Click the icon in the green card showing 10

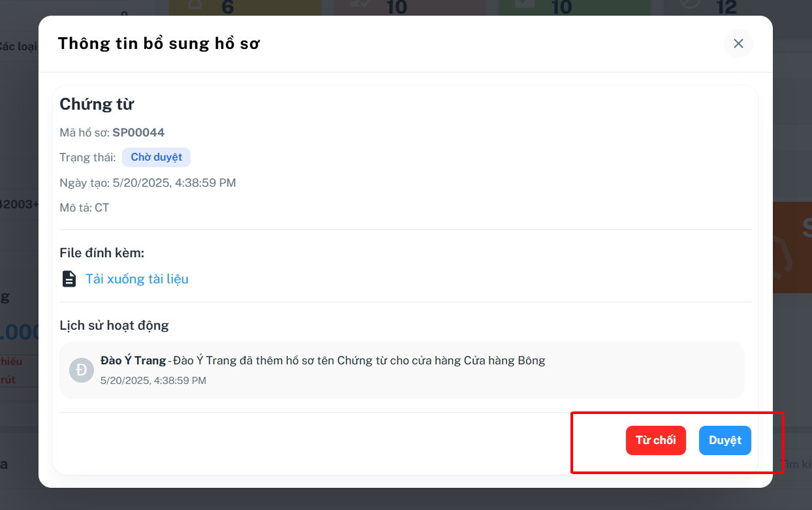(525, 5)
